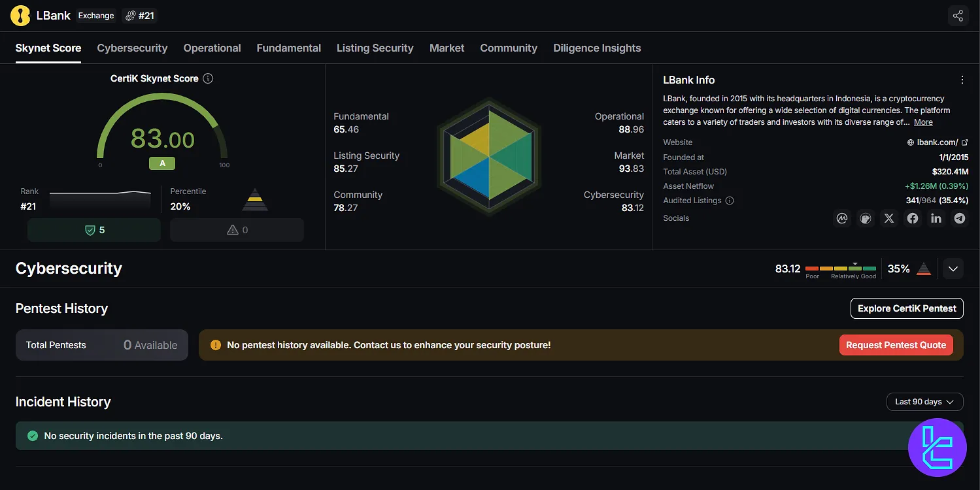
Task: Go to the Market tab
Action: (447, 48)
